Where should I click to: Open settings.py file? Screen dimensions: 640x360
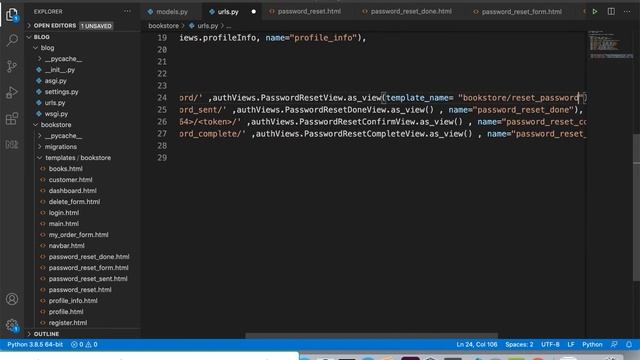(x=61, y=92)
